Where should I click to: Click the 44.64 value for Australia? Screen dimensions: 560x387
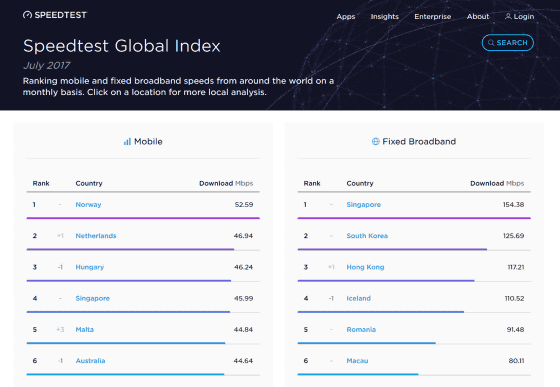pos(243,361)
